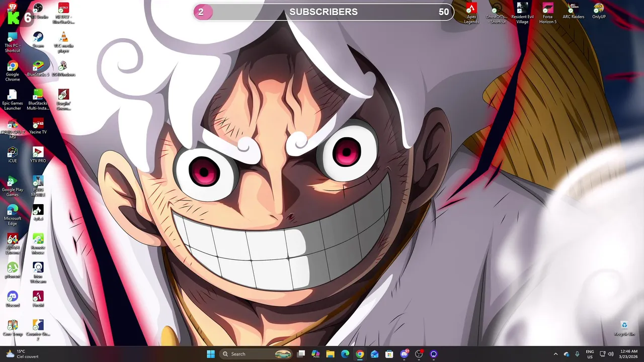Select the BlueStacks 5 desktop icon

tap(38, 69)
